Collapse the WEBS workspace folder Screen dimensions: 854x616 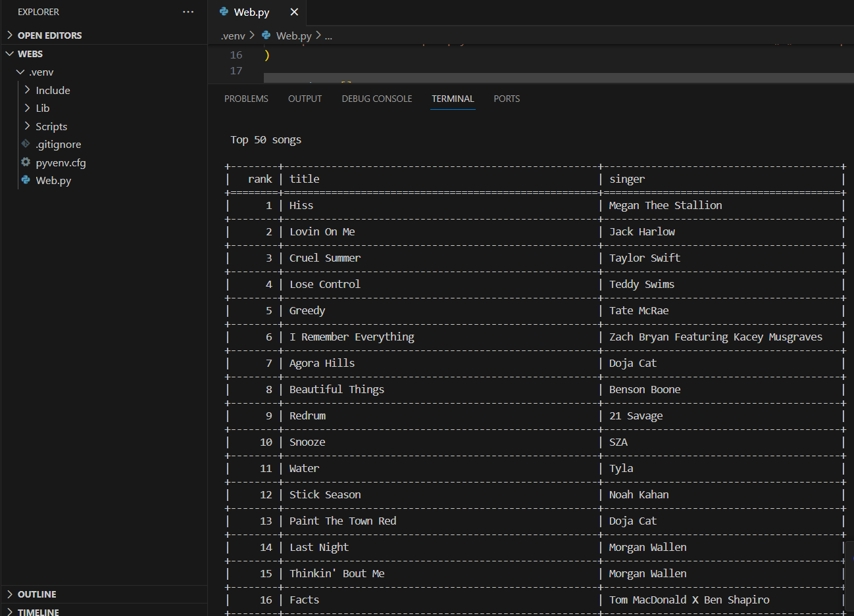coord(9,53)
